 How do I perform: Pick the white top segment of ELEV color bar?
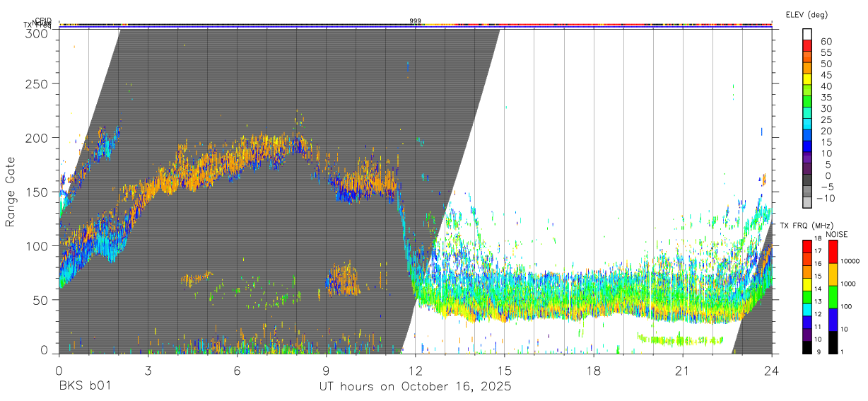(x=808, y=34)
